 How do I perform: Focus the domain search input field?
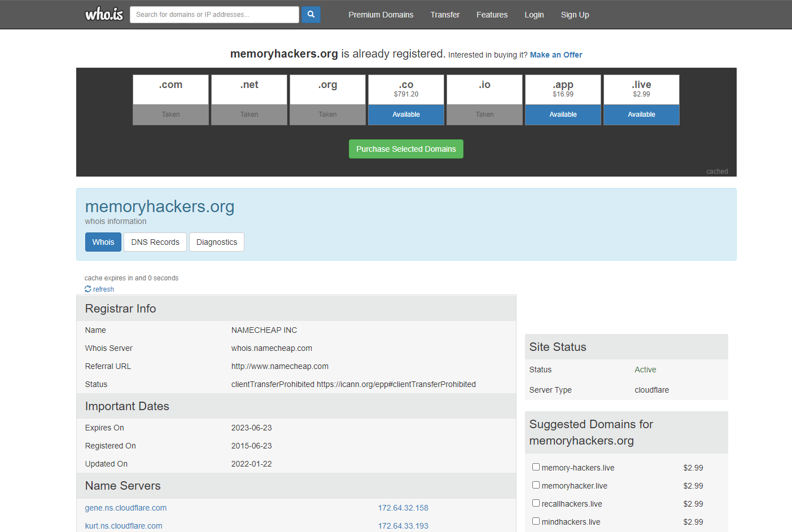pos(215,15)
